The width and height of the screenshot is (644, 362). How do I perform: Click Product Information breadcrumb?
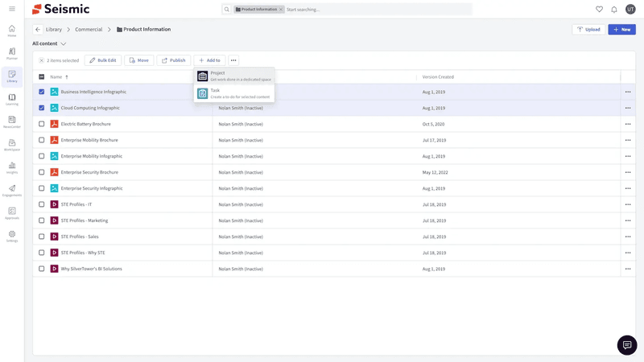144,30
